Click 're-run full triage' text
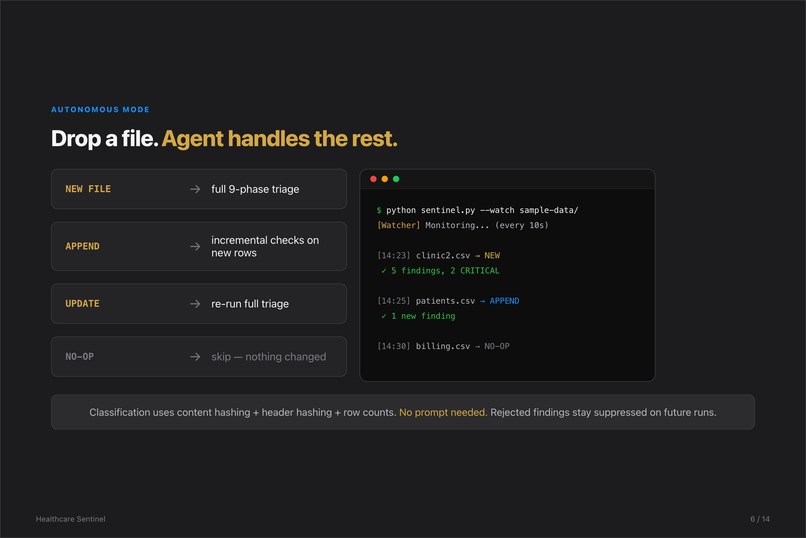 pos(250,304)
